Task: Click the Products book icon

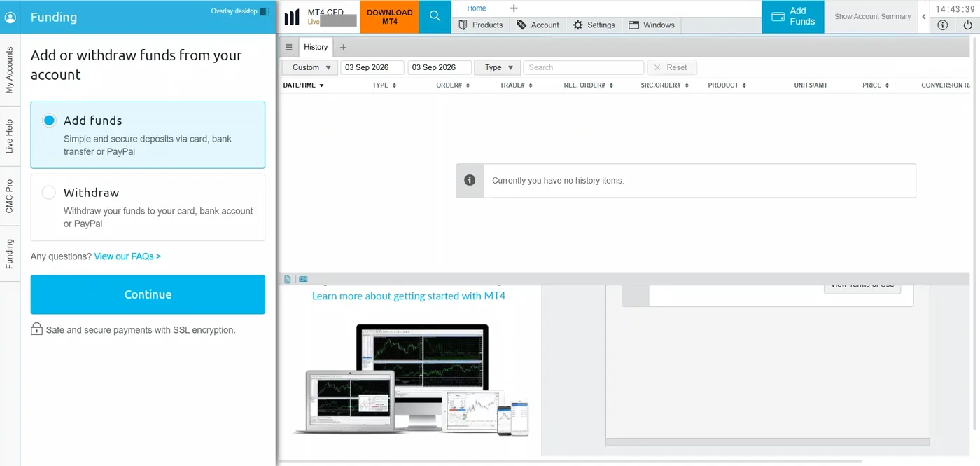Action: (x=463, y=25)
